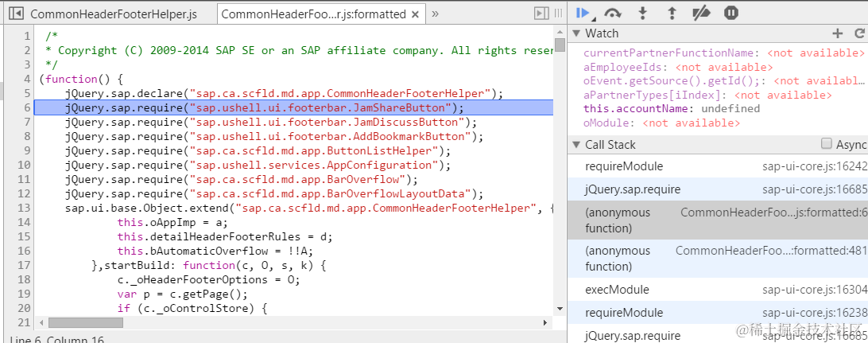Click the code vertical scrollbar thumb
This screenshot has width=868, height=343.
pos(560,45)
